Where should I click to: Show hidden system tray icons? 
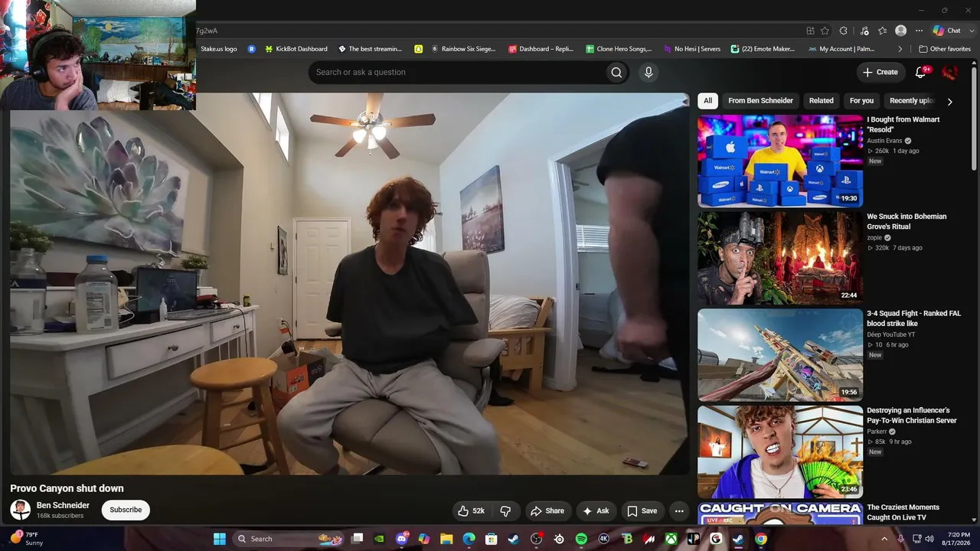tap(884, 539)
